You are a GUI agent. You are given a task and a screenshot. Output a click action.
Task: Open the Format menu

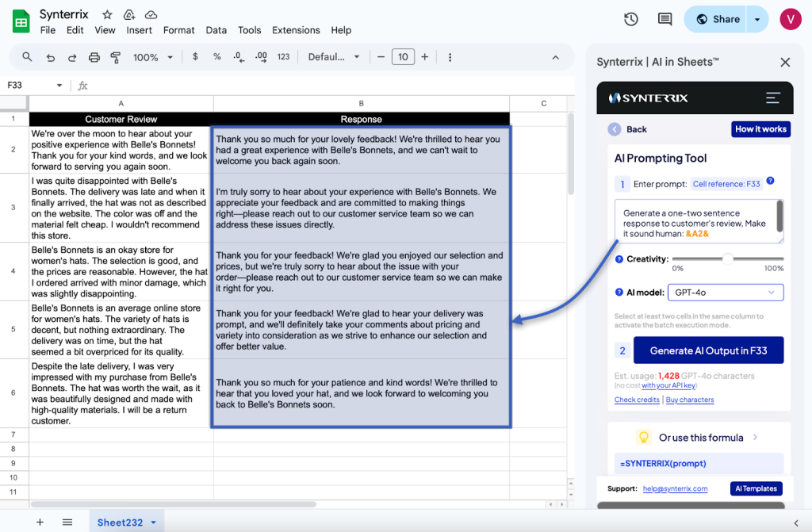[x=178, y=30]
